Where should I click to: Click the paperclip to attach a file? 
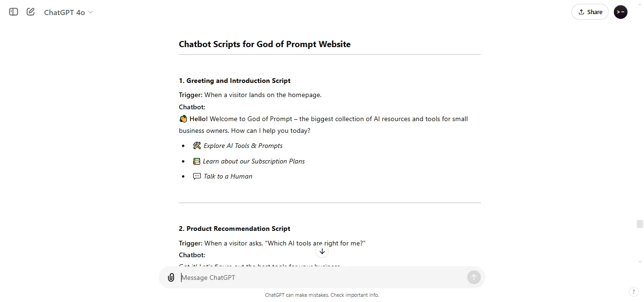tap(171, 277)
